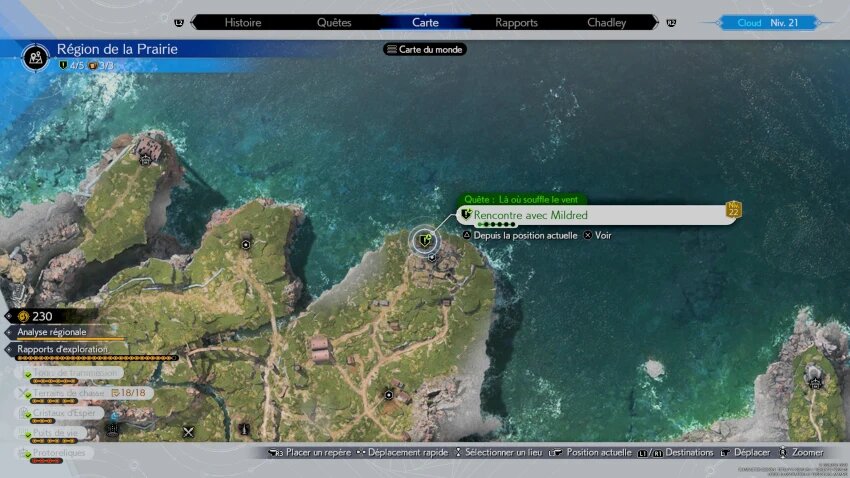Click Placer un repère hint
The width and height of the screenshot is (850, 478).
coord(318,452)
